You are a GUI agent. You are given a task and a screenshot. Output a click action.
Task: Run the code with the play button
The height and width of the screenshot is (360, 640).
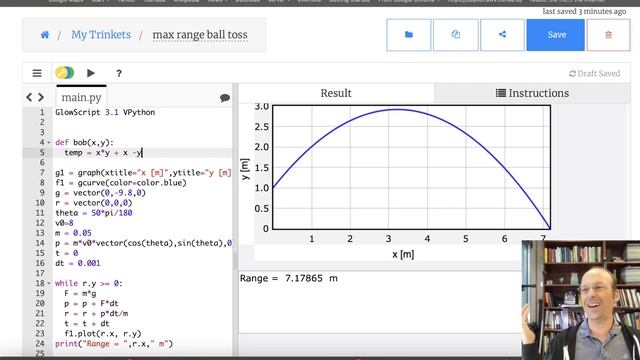tap(91, 73)
